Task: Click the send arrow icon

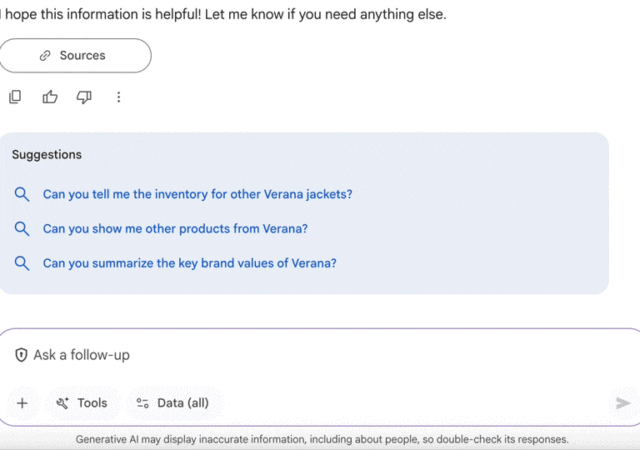Action: click(x=623, y=403)
